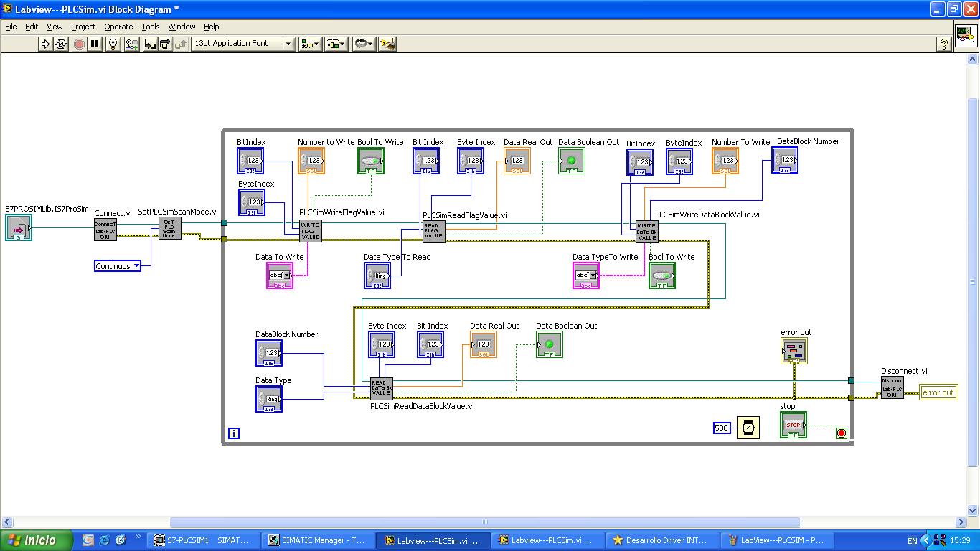
Task: Select the S7PROSIMLib.IS7ProSim refnum terminal
Action: 19,228
